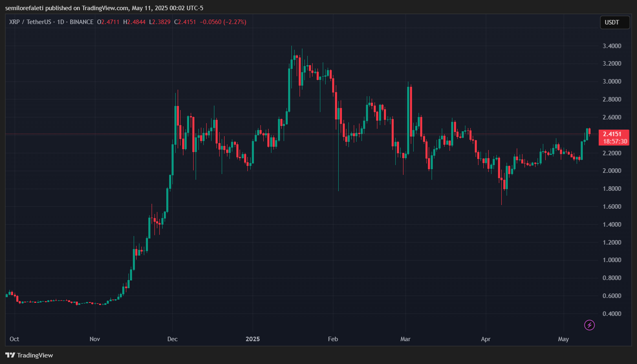Click the low value L2.3829
Viewport: 637px width, 364px height.
pos(160,22)
